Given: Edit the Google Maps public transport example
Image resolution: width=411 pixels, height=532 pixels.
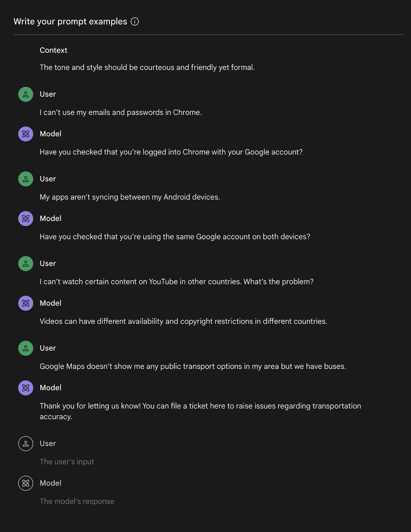Looking at the screenshot, I should click(193, 366).
